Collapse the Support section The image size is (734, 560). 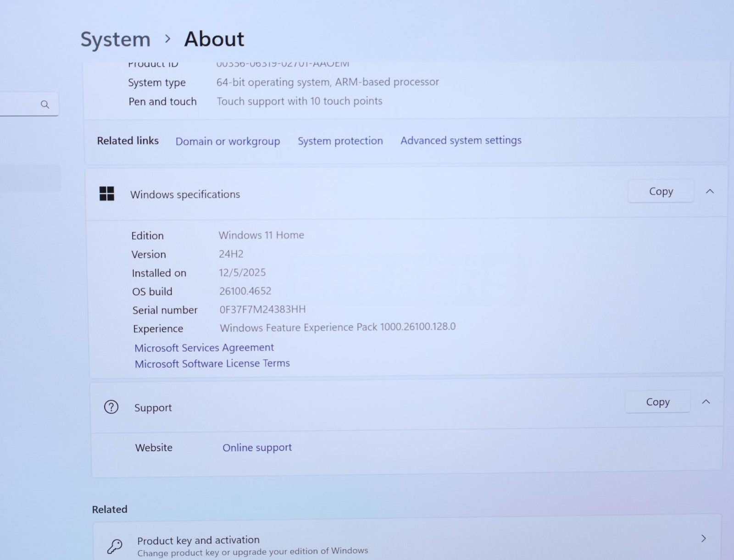[x=706, y=402]
